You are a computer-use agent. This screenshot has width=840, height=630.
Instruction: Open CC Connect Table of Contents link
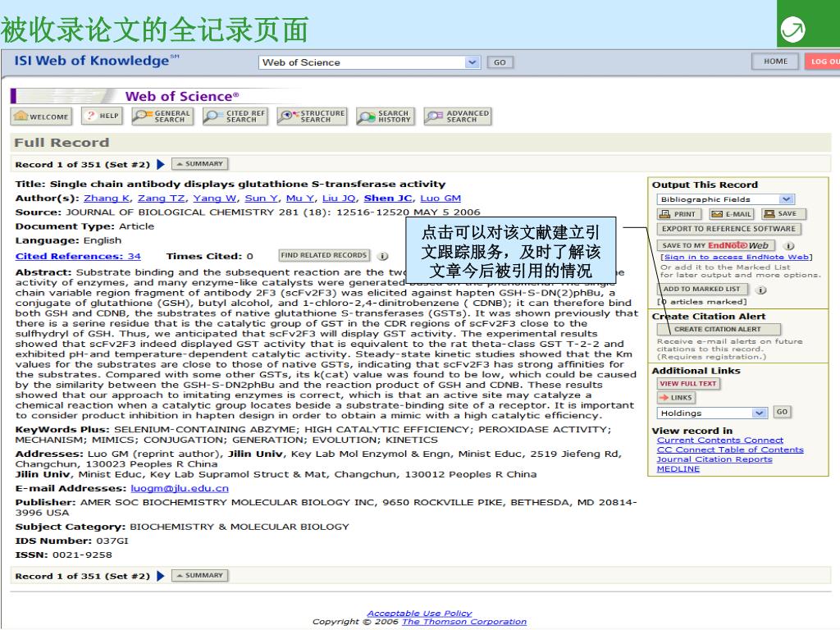click(730, 450)
